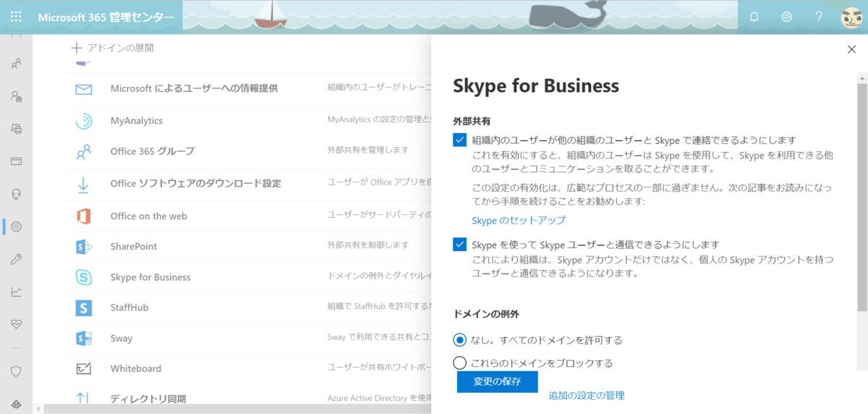Click the Whiteboard icon
The height and width of the screenshot is (414, 868).
tap(84, 369)
